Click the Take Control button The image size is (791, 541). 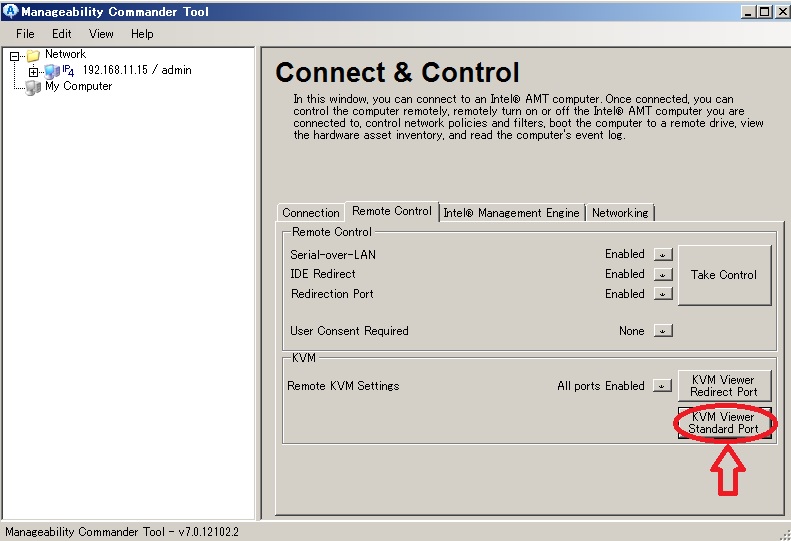pos(724,275)
